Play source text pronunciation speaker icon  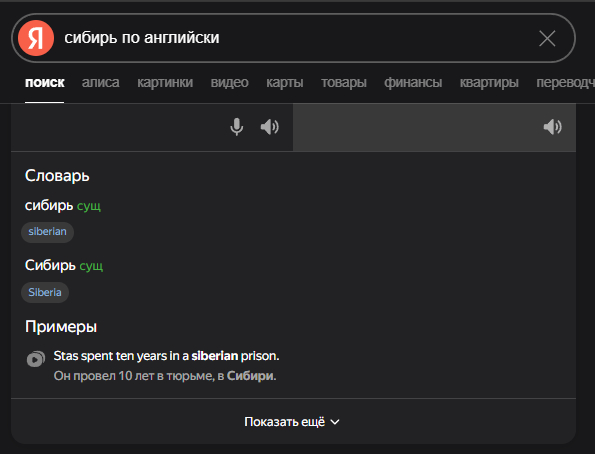[x=269, y=127]
